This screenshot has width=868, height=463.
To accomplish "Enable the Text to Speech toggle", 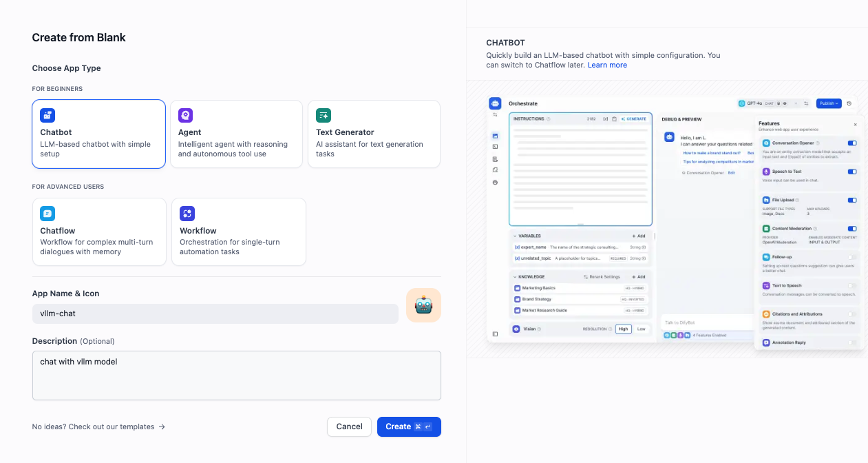I will click(853, 285).
